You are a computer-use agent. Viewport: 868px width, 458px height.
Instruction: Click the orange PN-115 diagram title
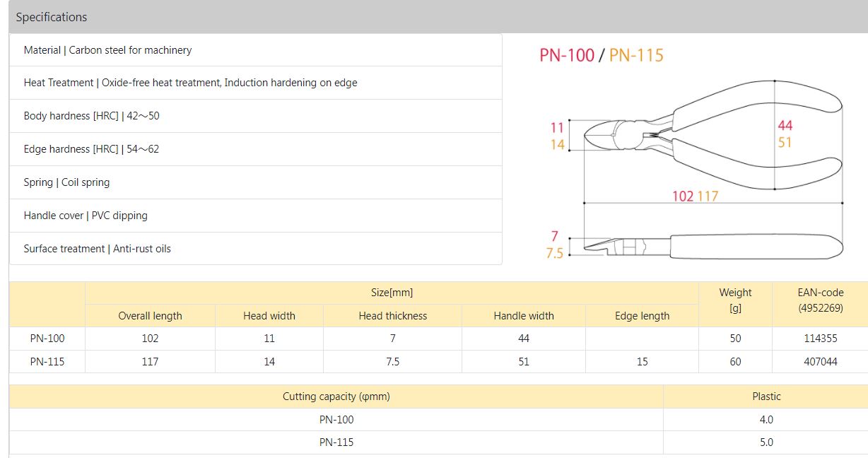[x=636, y=56]
